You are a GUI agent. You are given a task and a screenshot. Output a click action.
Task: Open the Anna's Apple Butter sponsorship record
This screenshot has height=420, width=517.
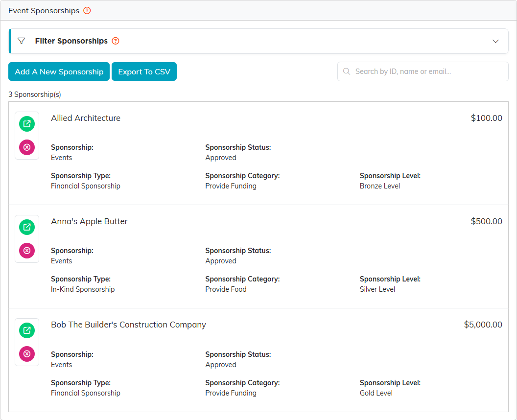(x=27, y=227)
